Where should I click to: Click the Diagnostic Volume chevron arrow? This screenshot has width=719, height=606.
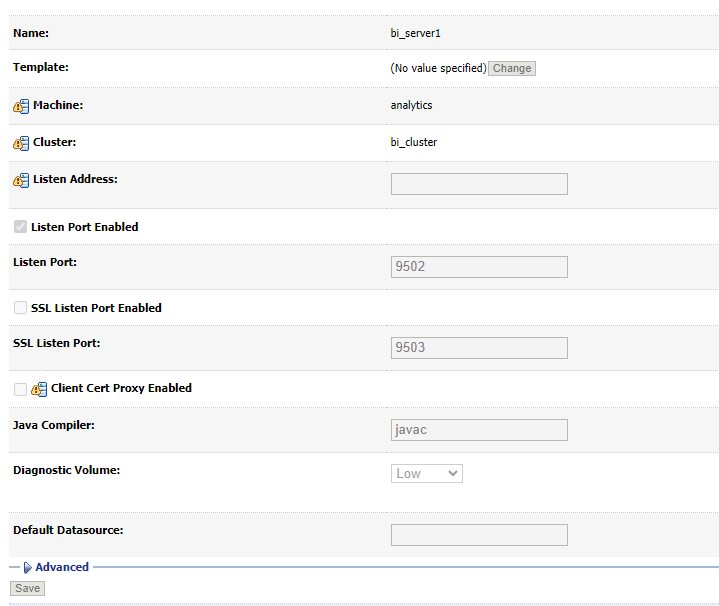453,474
